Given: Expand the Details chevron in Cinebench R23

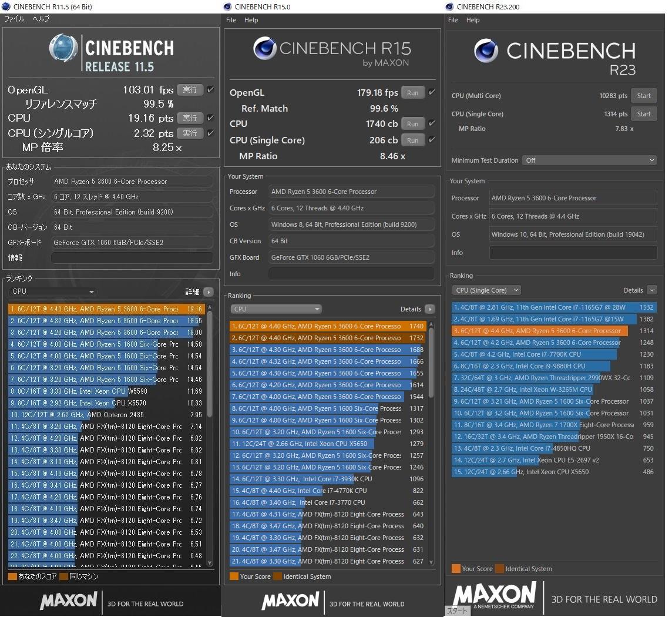Looking at the screenshot, I should point(652,290).
